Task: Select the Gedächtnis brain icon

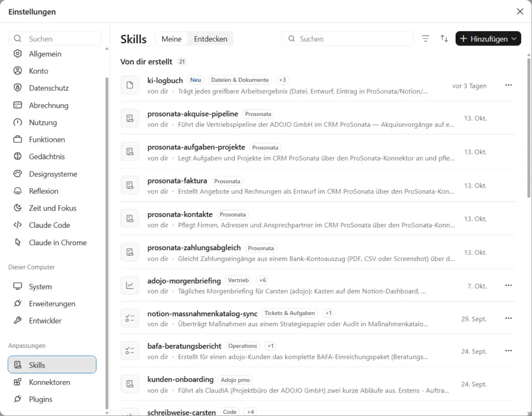Action: click(x=18, y=156)
